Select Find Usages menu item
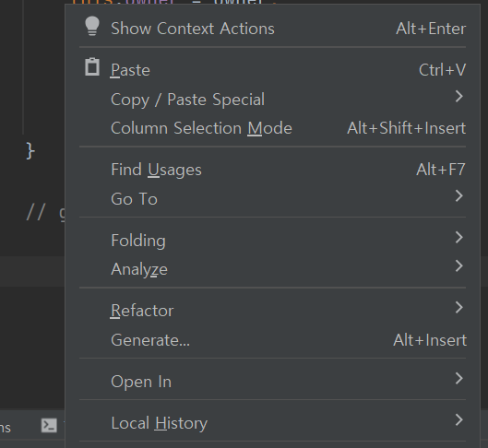Viewport: 488px width, 448px height. (x=273, y=170)
